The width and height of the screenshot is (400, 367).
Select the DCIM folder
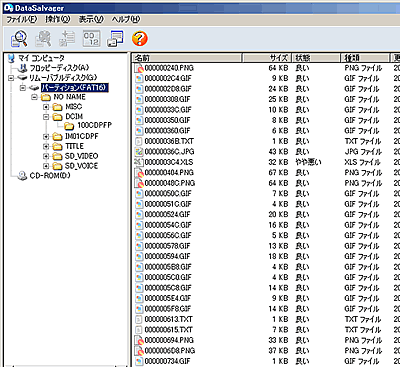tap(74, 116)
